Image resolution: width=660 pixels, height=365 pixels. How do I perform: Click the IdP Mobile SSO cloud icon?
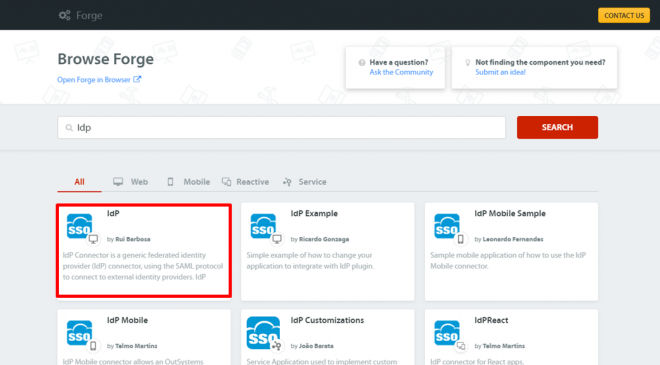pyautogui.click(x=80, y=333)
